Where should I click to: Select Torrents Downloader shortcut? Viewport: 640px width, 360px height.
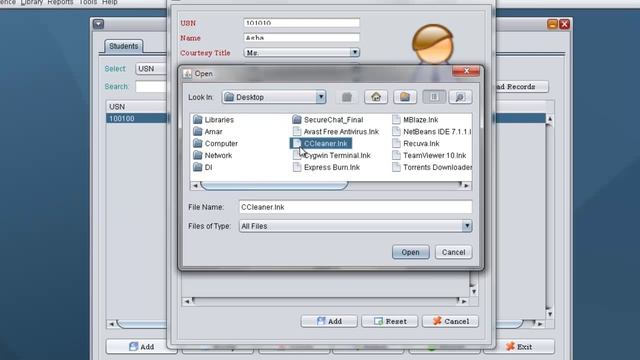coord(431,167)
